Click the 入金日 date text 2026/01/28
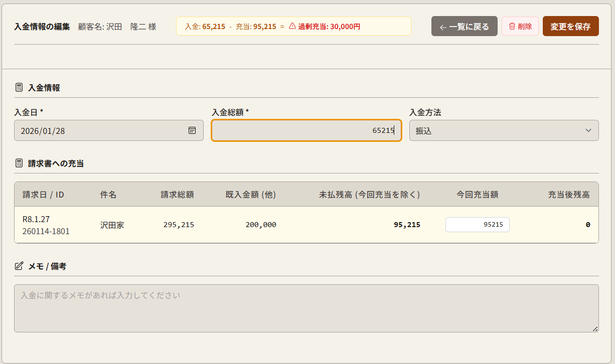Screen dimensions: 615x364 click(x=43, y=131)
